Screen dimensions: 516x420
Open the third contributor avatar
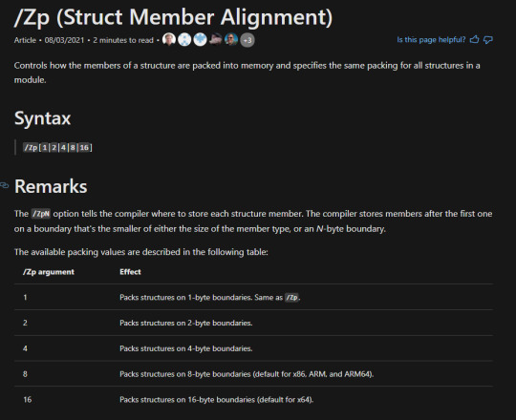[200, 40]
